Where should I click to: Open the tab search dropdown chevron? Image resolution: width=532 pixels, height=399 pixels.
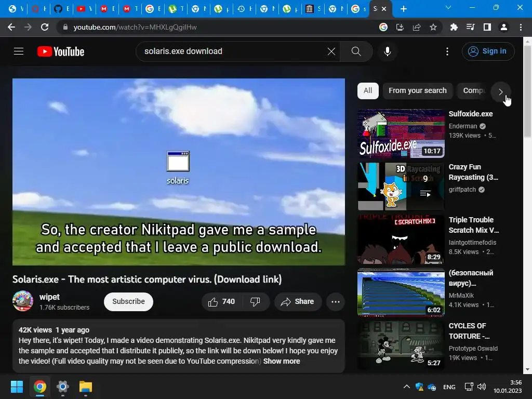[448, 7]
